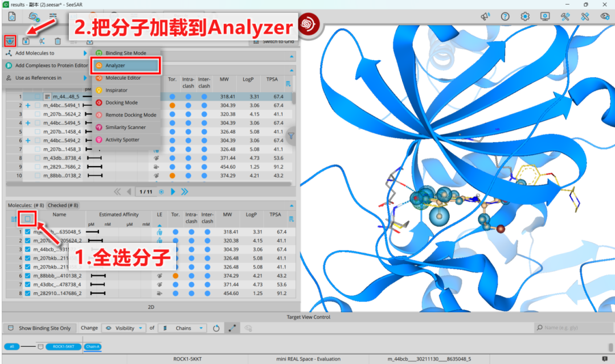Viewport: 615px width, 364px height.
Task: Jump to the last page double arrow
Action: (x=184, y=192)
